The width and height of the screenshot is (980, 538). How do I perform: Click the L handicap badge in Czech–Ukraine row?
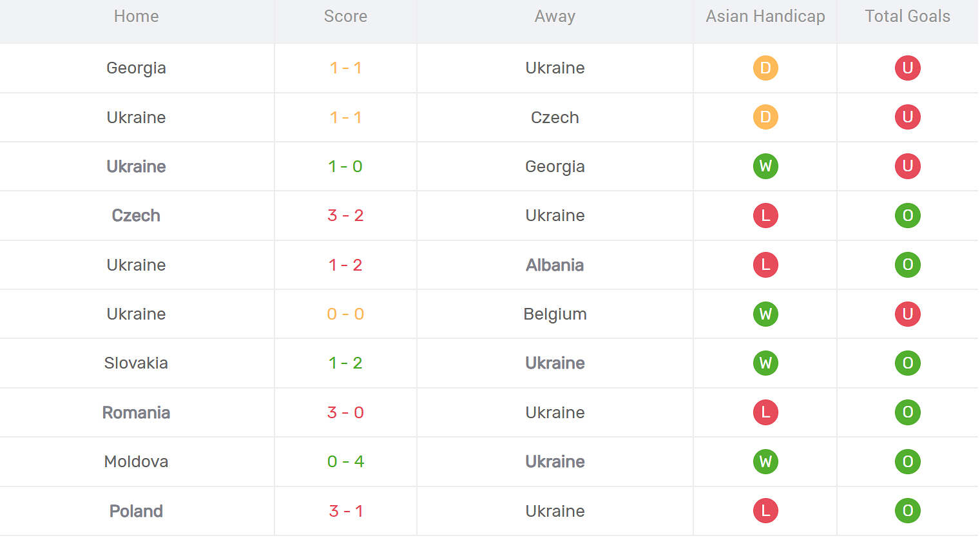click(x=765, y=215)
